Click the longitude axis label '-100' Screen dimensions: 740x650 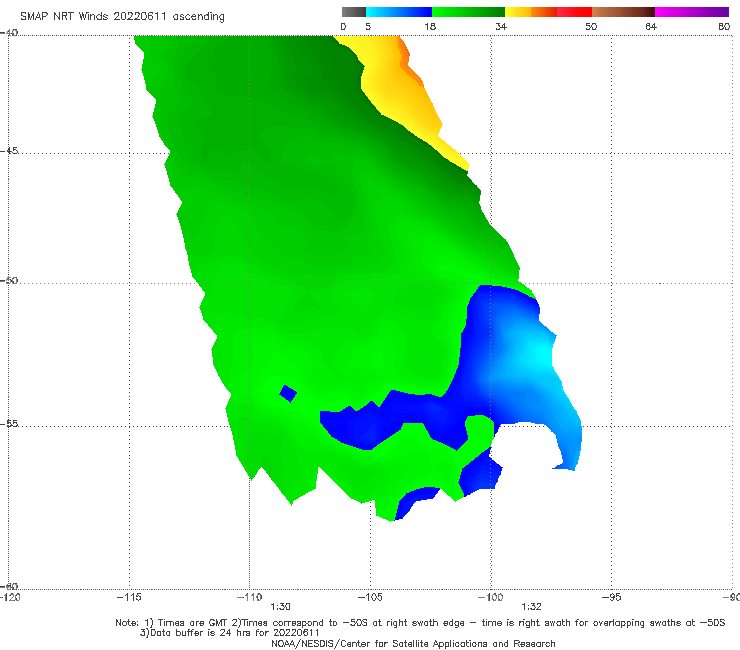[491, 597]
